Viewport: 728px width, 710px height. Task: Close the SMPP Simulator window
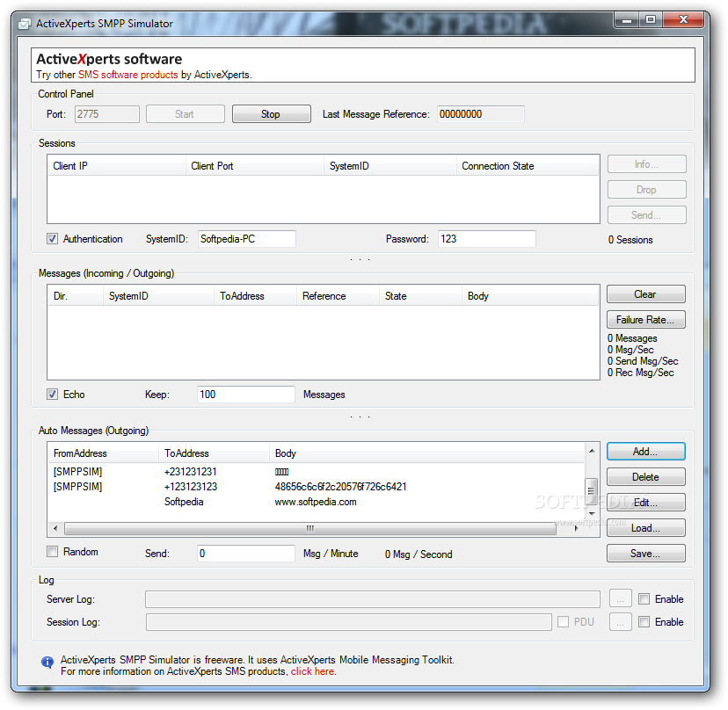[683, 20]
